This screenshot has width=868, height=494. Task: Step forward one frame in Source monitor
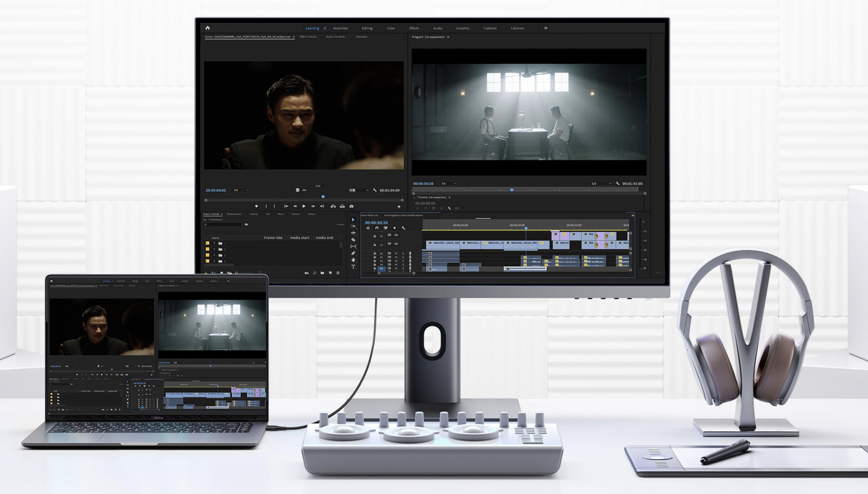click(x=313, y=206)
